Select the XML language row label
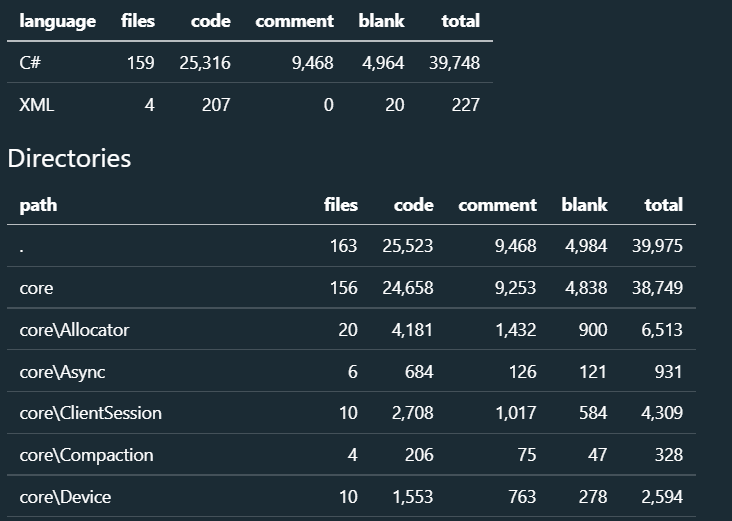The height and width of the screenshot is (521, 732). (x=36, y=104)
